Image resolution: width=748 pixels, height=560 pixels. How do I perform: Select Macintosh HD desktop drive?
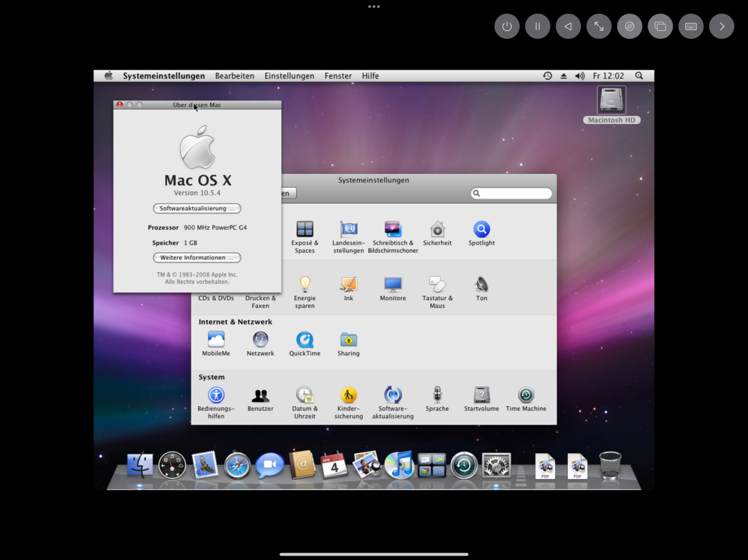coord(611,105)
